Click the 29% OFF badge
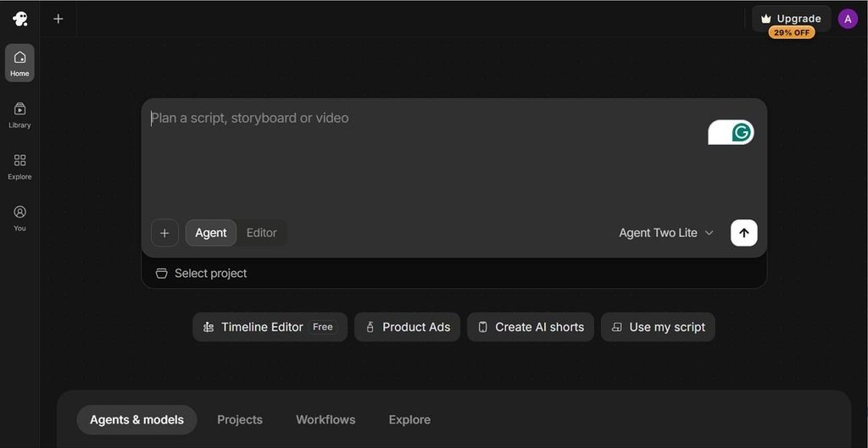Viewport: 868px width, 448px height. [792, 33]
